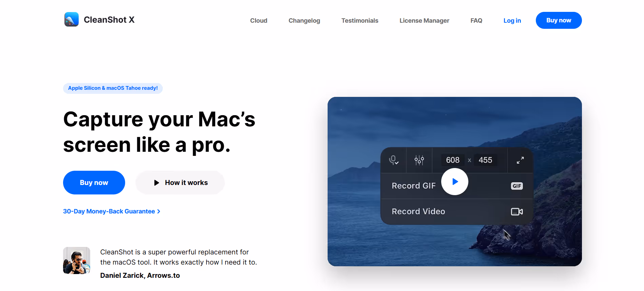The image size is (644, 291).
Task: Click the microphone icon in recording panel
Action: [393, 160]
